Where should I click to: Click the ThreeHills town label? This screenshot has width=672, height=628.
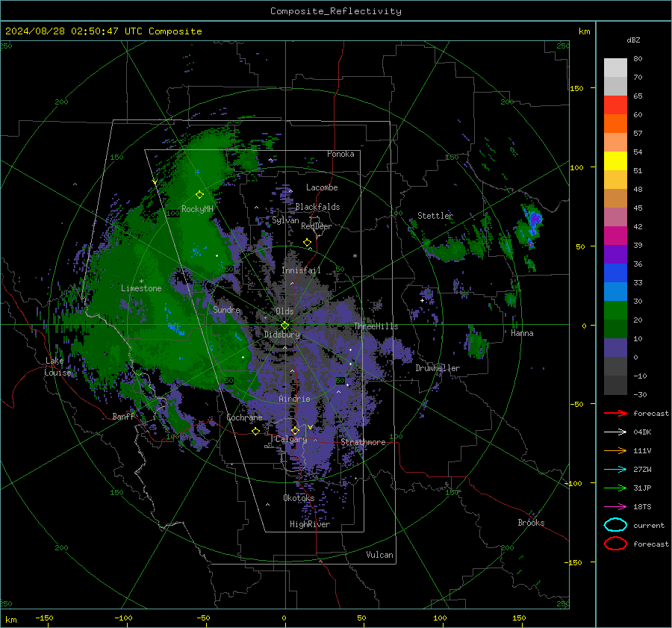coord(376,326)
